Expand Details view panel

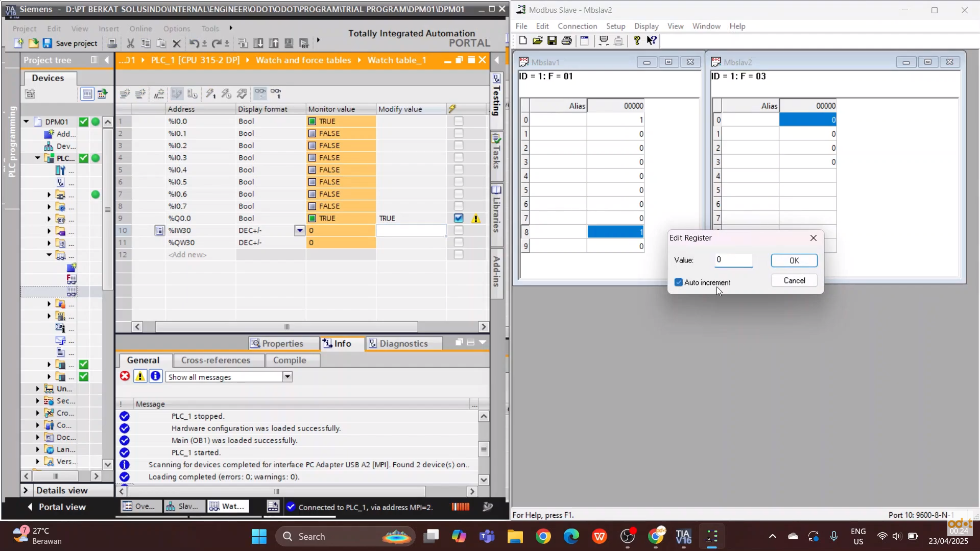26,491
